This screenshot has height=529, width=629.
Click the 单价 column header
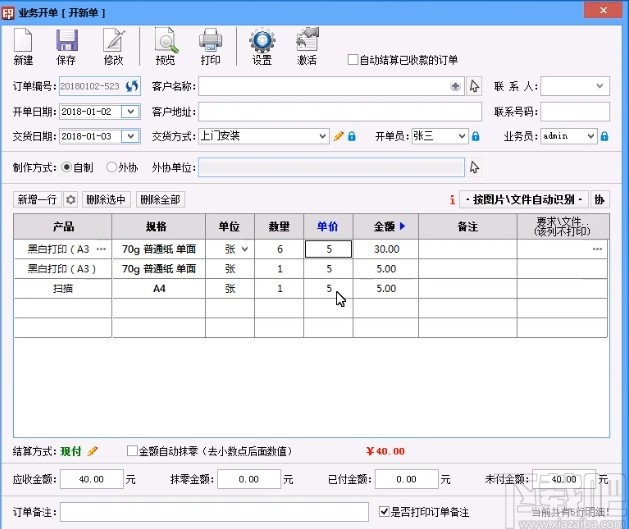point(328,227)
